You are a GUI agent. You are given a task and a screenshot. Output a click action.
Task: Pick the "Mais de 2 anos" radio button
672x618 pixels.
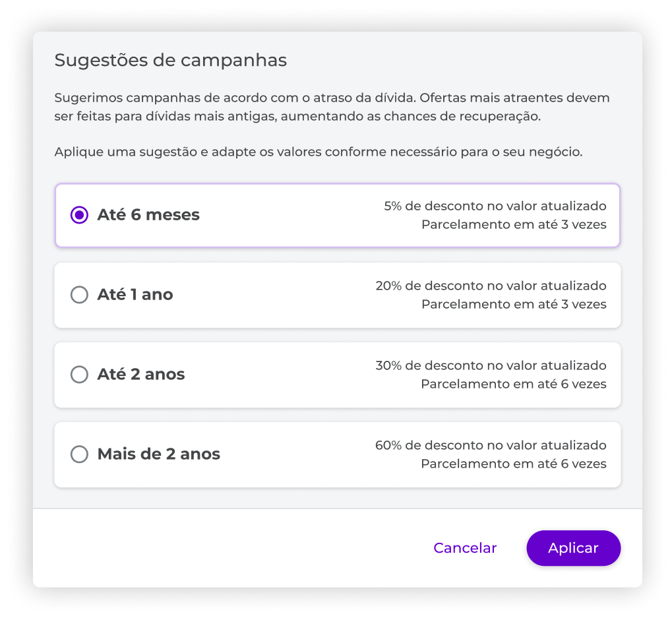[79, 454]
